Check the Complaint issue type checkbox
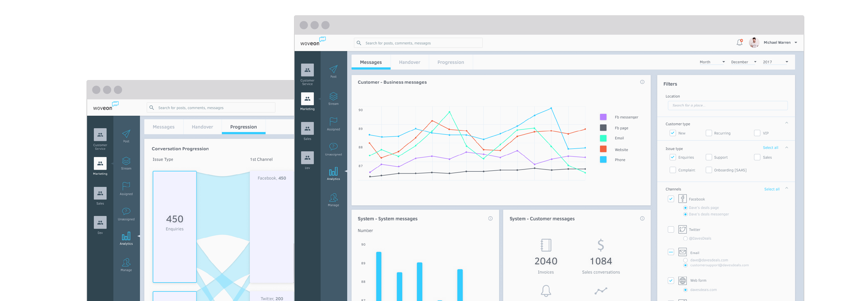The image size is (868, 301). 673,170
